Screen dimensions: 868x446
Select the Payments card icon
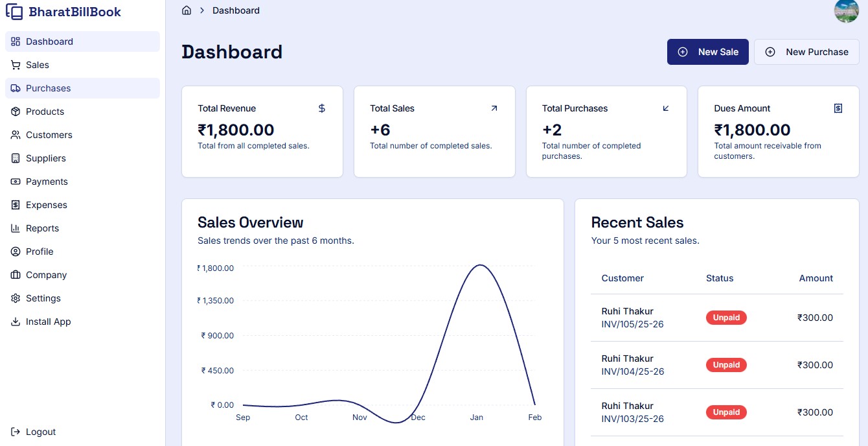click(15, 182)
